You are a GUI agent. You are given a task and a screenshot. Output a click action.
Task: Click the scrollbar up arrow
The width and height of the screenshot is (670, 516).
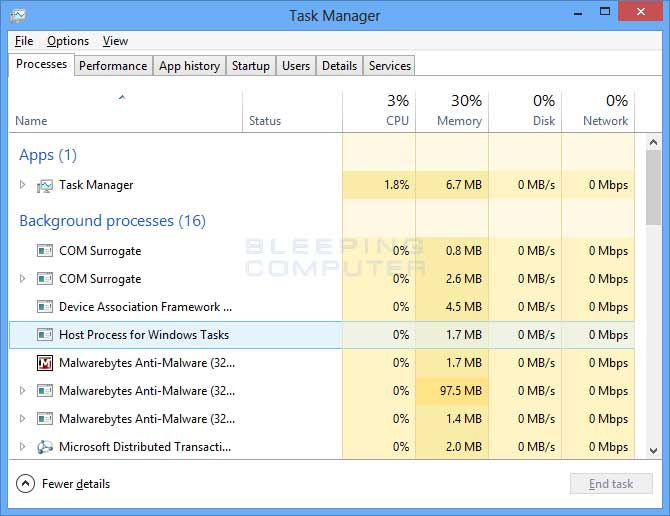click(x=653, y=142)
